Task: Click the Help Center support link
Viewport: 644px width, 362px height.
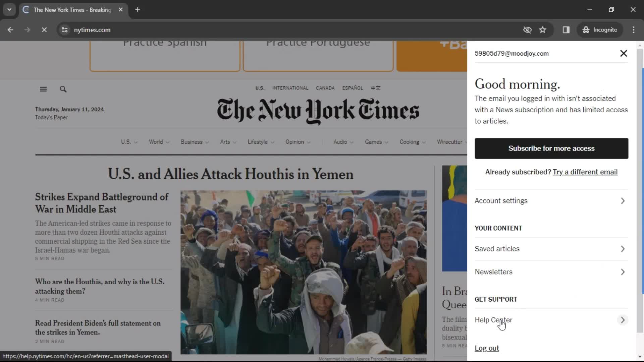Action: pyautogui.click(x=494, y=319)
